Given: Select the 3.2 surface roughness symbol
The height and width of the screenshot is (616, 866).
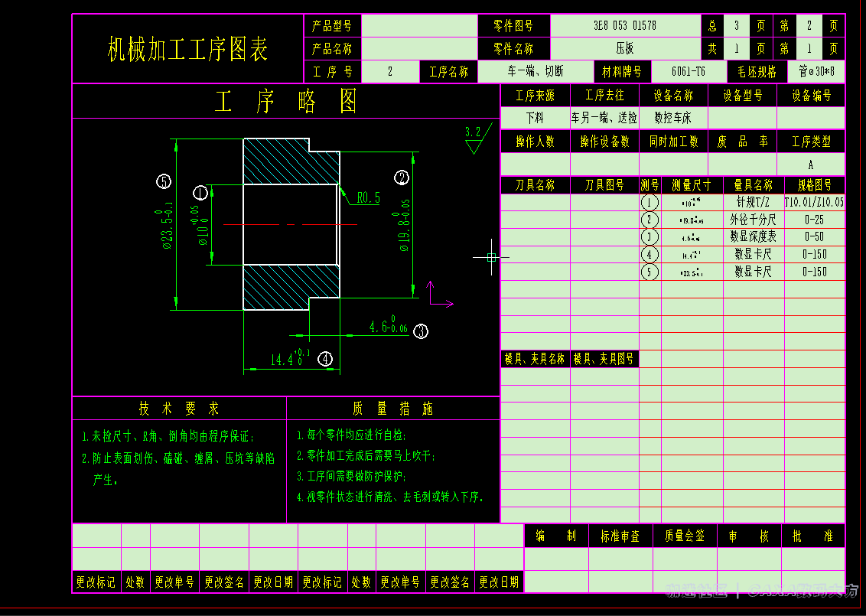Looking at the screenshot, I should tap(474, 138).
